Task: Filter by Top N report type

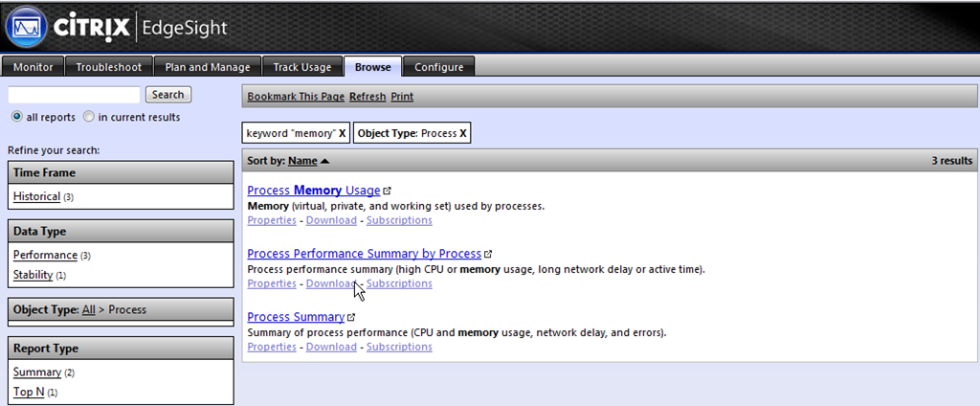Action: click(29, 393)
